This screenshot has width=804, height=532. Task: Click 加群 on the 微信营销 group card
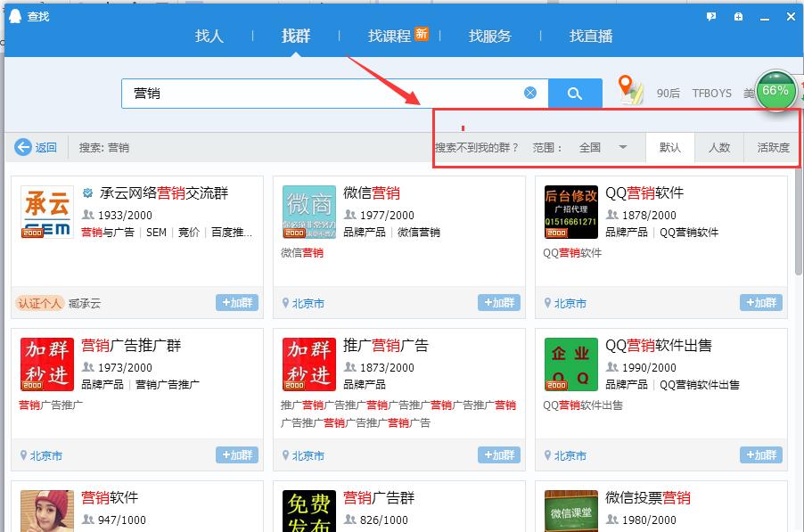(x=497, y=303)
